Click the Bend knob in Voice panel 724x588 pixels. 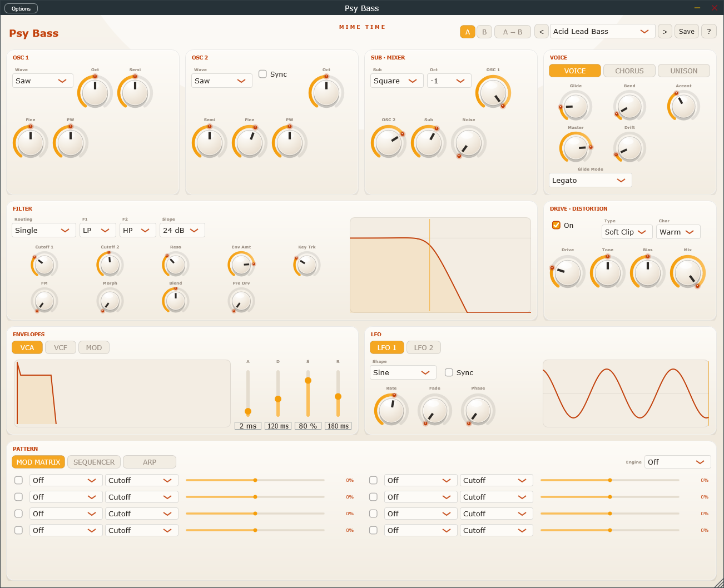point(629,106)
